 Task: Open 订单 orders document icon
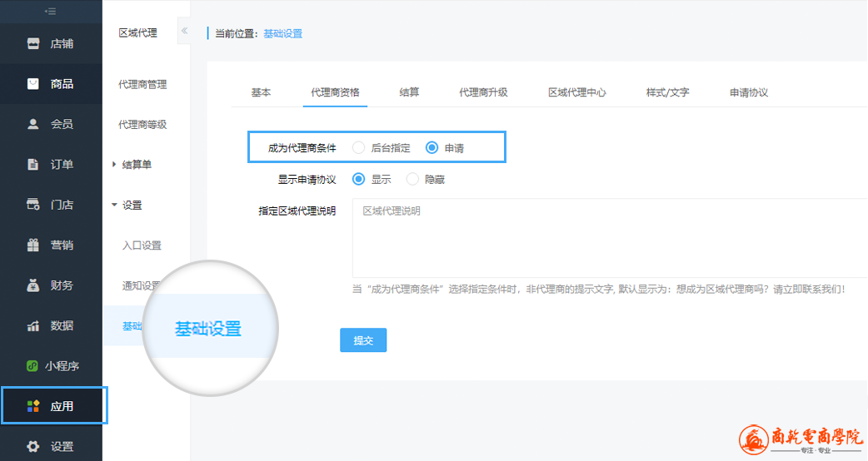(33, 164)
